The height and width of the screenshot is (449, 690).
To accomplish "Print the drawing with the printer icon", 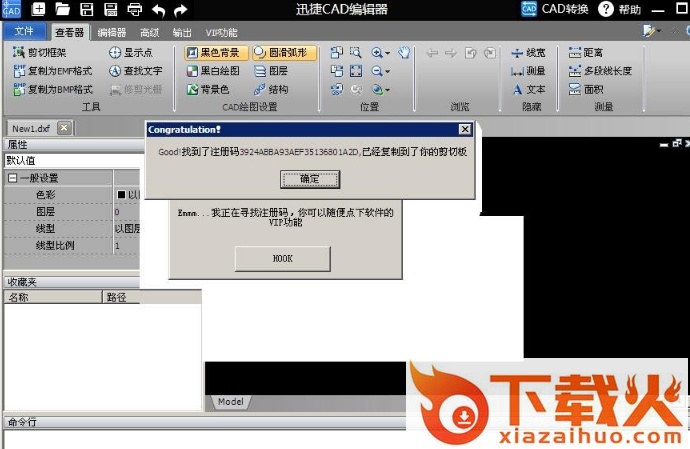I will pos(135,9).
